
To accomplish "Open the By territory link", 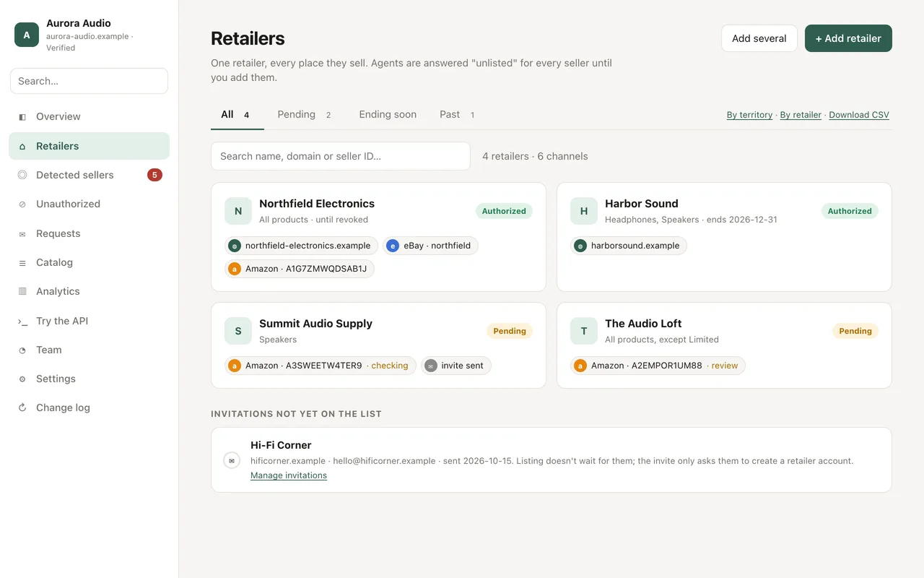I will pos(749,115).
